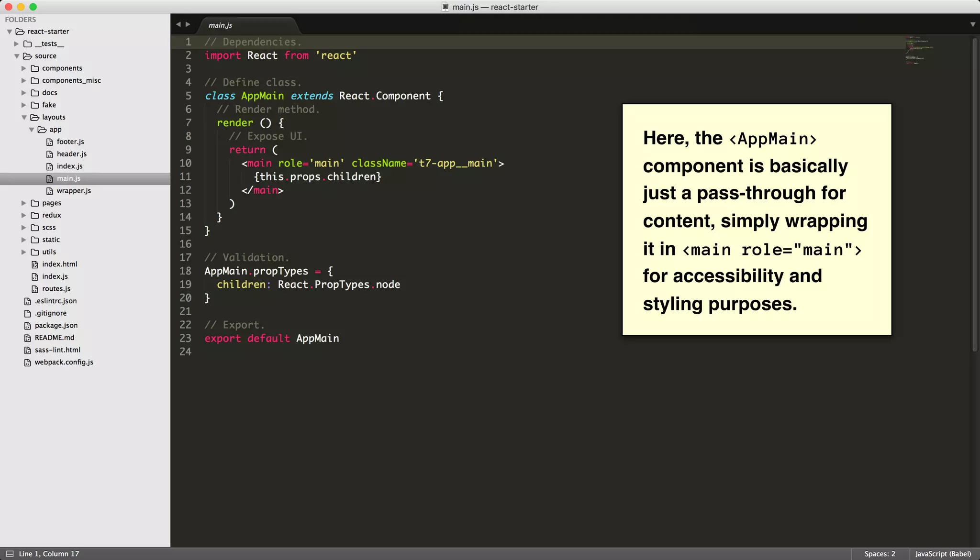
Task: Click the pages folder icon
Action: coord(35,203)
